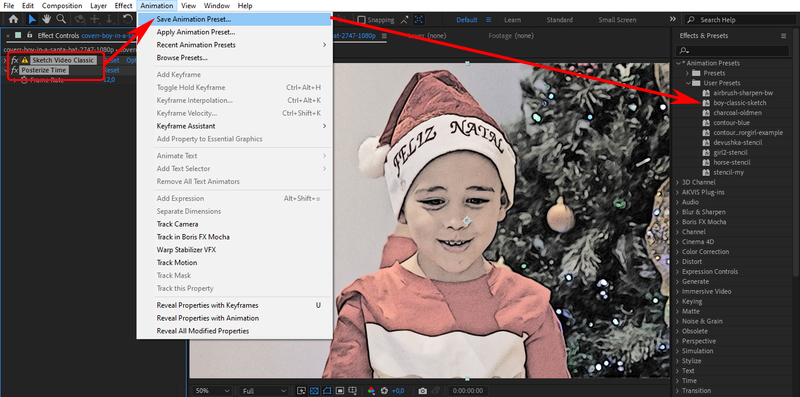The height and width of the screenshot is (397, 800).
Task: Collapse the Posterize Time effect properties
Action: pos(5,70)
